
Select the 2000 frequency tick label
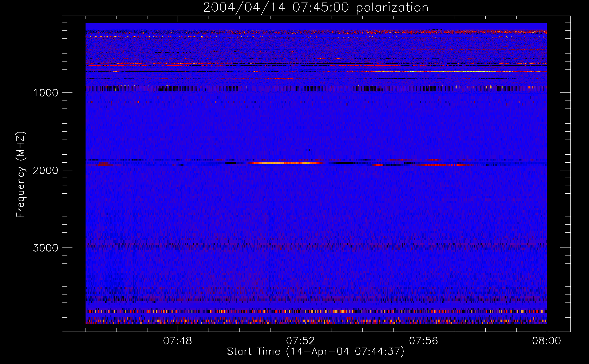[46, 170]
